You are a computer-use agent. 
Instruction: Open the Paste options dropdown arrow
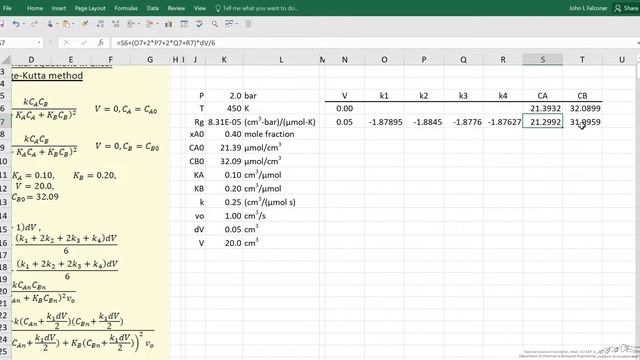pyautogui.click(x=73, y=24)
